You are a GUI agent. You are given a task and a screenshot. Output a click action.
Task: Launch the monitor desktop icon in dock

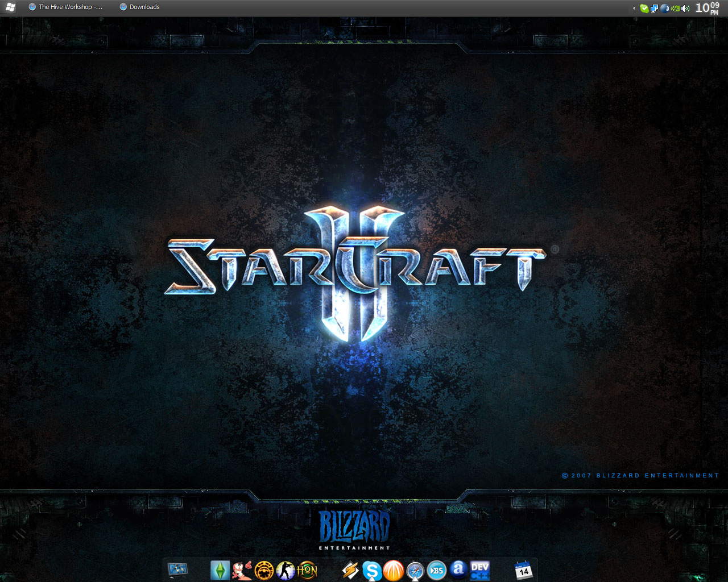pos(178,569)
